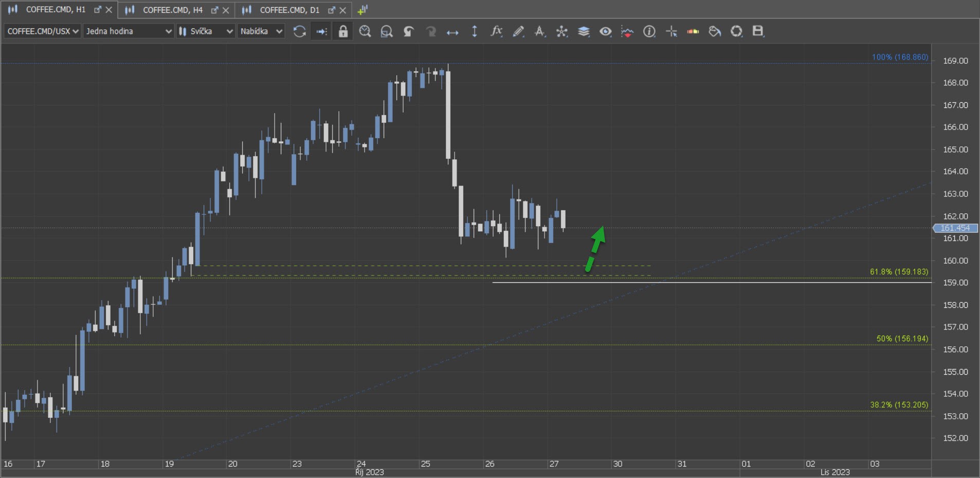Open the Nabídka price type dropdown

click(261, 31)
